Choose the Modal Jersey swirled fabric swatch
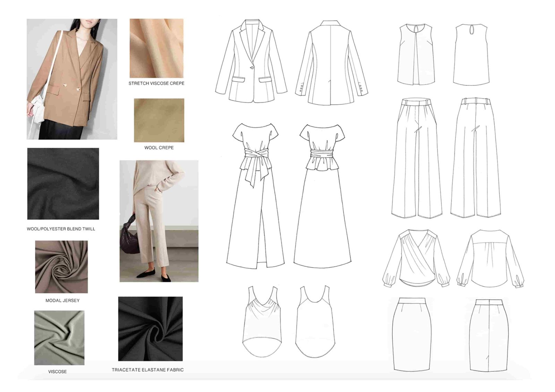Image resolution: width=555 pixels, height=392 pixels. point(61,267)
